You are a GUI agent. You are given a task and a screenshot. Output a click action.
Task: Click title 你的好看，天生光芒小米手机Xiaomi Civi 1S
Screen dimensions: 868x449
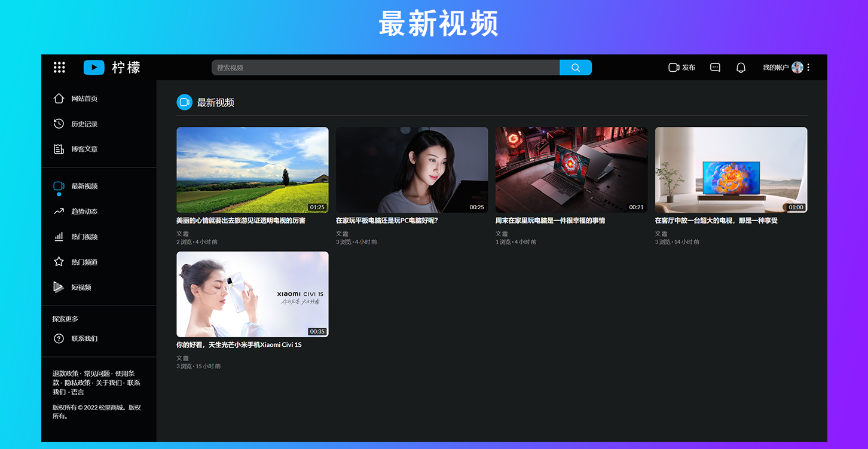pyautogui.click(x=239, y=345)
